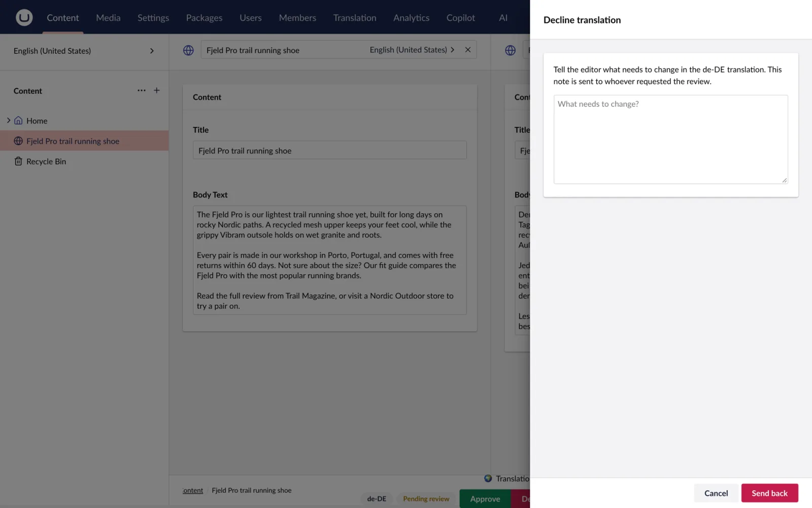
Task: Click the globe icon beside the document name
Action: click(x=188, y=50)
